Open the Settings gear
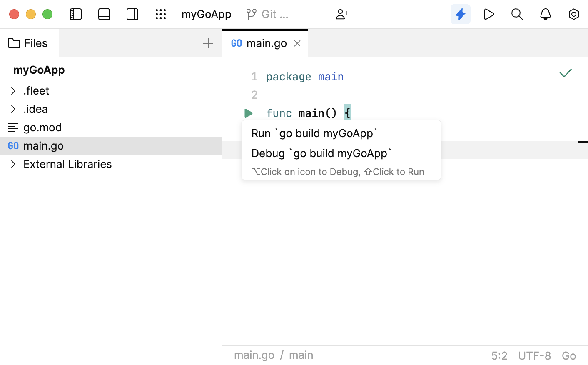588x365 pixels. coord(573,14)
